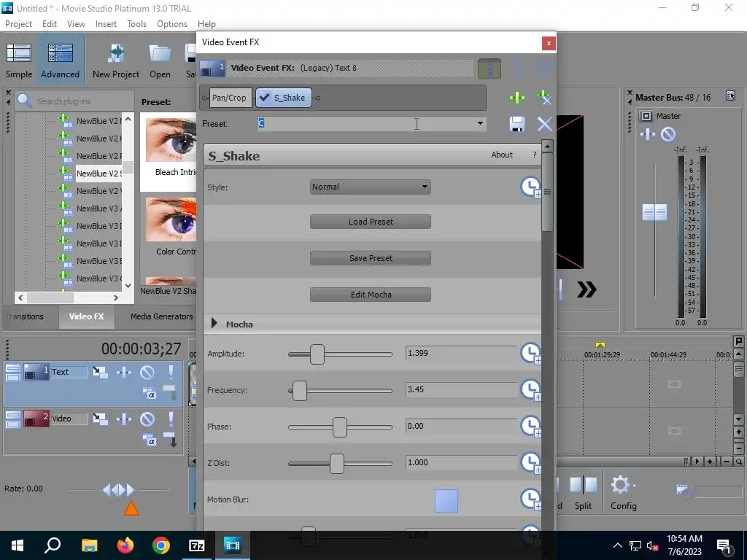Minimize or restore the Video track height
747x560 pixels.
[x=13, y=419]
